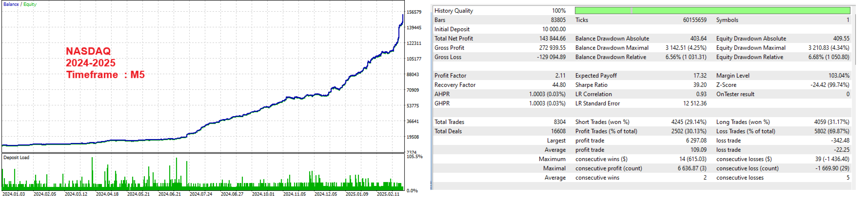The height and width of the screenshot is (204, 868).
Task: Select the AHPR label
Action: click(442, 94)
